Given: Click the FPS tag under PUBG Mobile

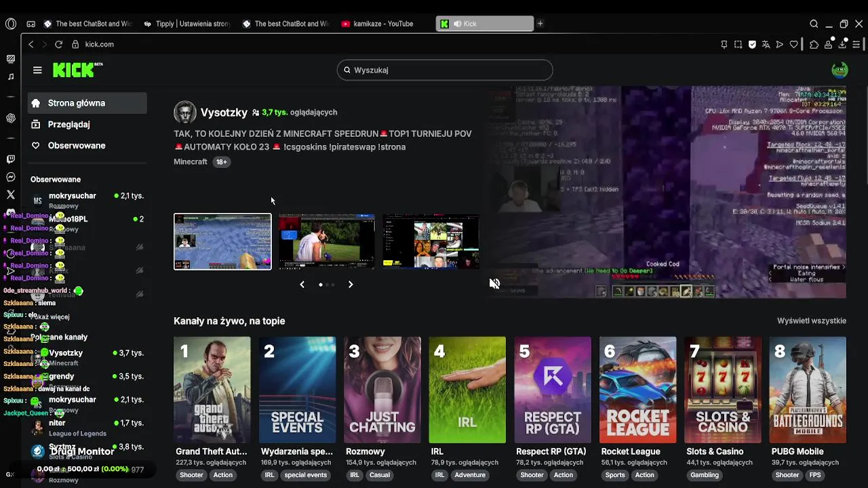Looking at the screenshot, I should tap(815, 475).
